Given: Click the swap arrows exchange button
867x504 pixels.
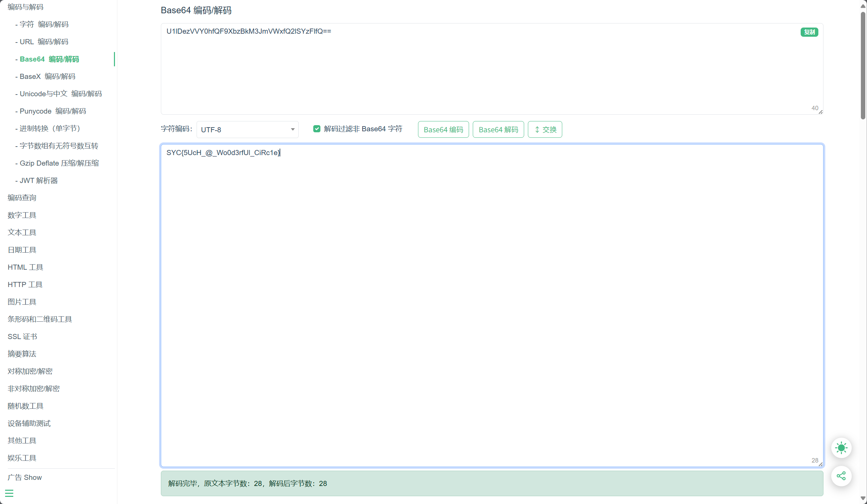Looking at the screenshot, I should pyautogui.click(x=545, y=129).
